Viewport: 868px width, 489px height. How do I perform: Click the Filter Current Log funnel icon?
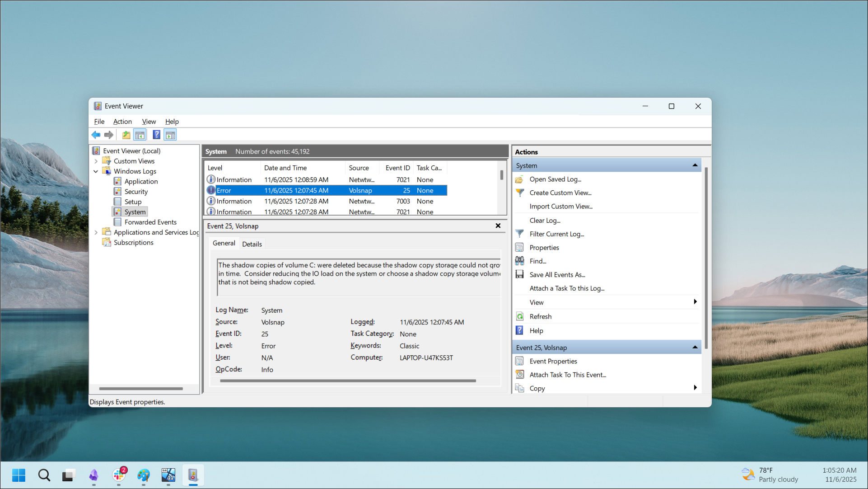520,234
